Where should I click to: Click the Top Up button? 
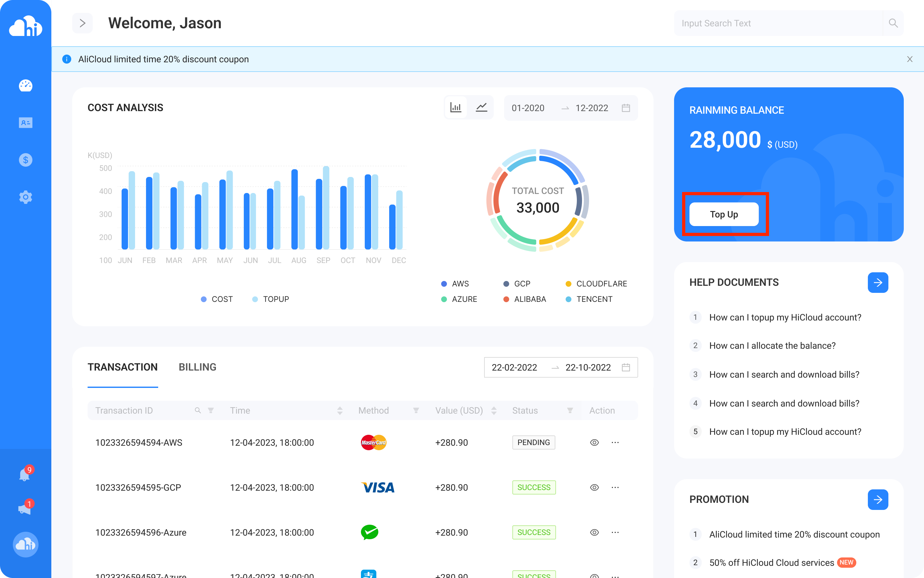[724, 215]
